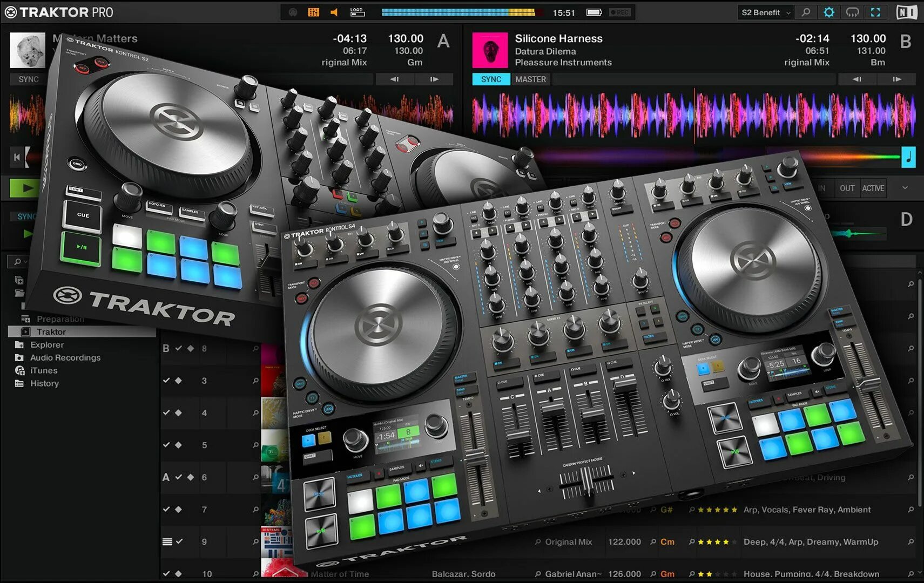Click deck A beatjump forward arrow
Viewport: 924px width, 583px height.
pyautogui.click(x=434, y=79)
